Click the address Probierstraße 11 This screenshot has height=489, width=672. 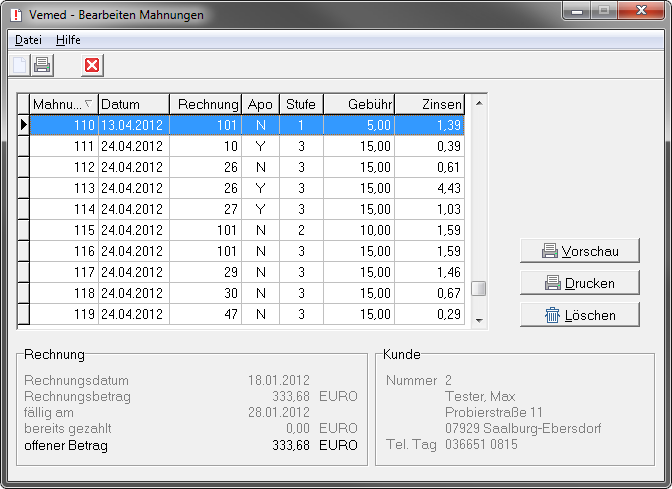(x=494, y=412)
